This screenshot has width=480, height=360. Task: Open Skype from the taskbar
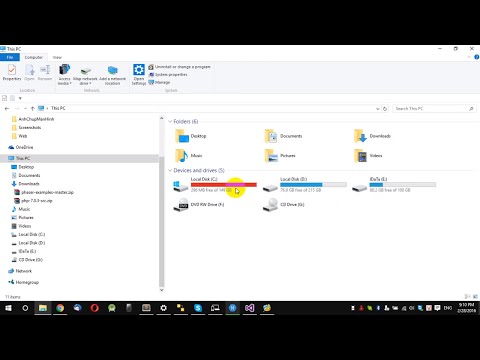tap(198, 308)
